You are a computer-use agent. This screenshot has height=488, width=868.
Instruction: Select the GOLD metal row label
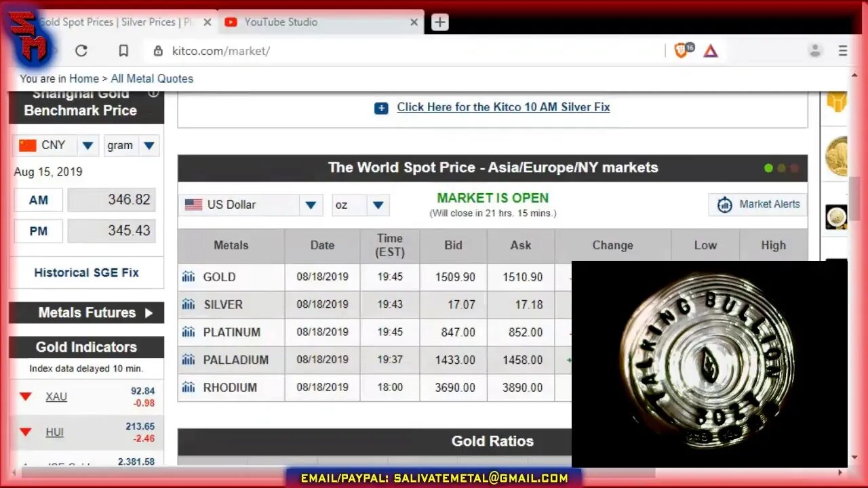coord(220,277)
